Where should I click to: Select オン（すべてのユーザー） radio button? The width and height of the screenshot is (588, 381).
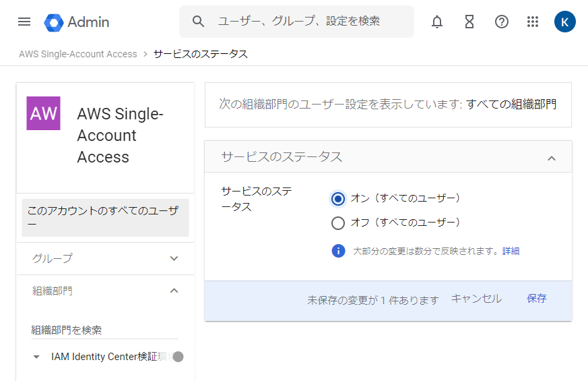[x=338, y=198]
